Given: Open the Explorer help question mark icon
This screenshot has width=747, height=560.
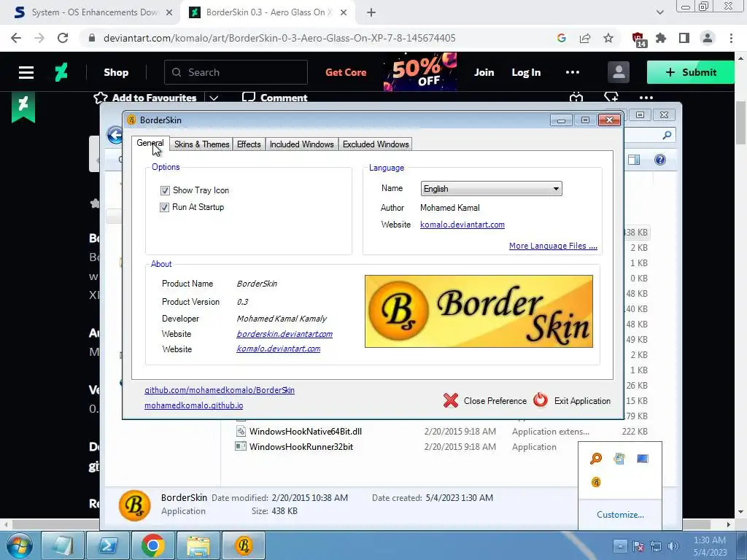Looking at the screenshot, I should [x=659, y=160].
